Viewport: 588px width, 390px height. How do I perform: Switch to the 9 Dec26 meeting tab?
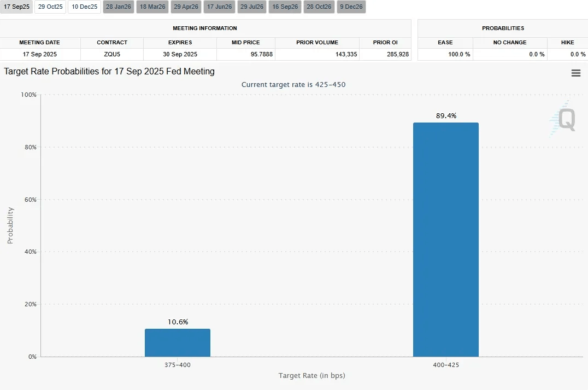pos(351,7)
